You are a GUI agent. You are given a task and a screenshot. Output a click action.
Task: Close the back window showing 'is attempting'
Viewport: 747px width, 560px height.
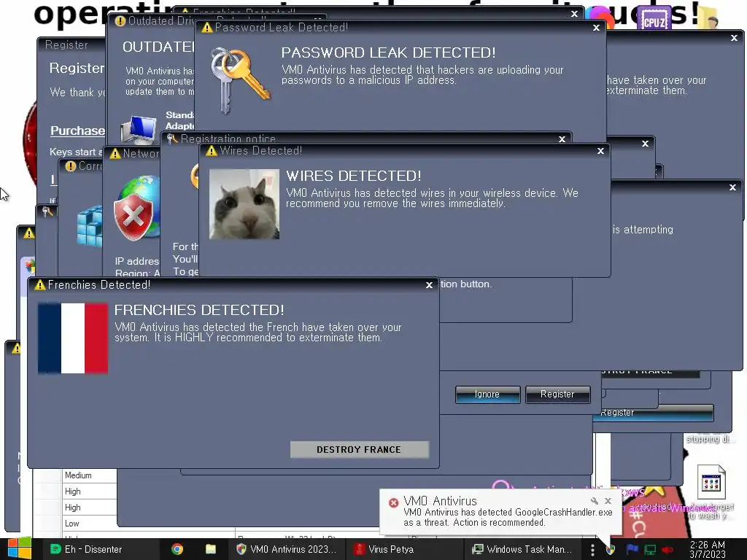click(732, 187)
